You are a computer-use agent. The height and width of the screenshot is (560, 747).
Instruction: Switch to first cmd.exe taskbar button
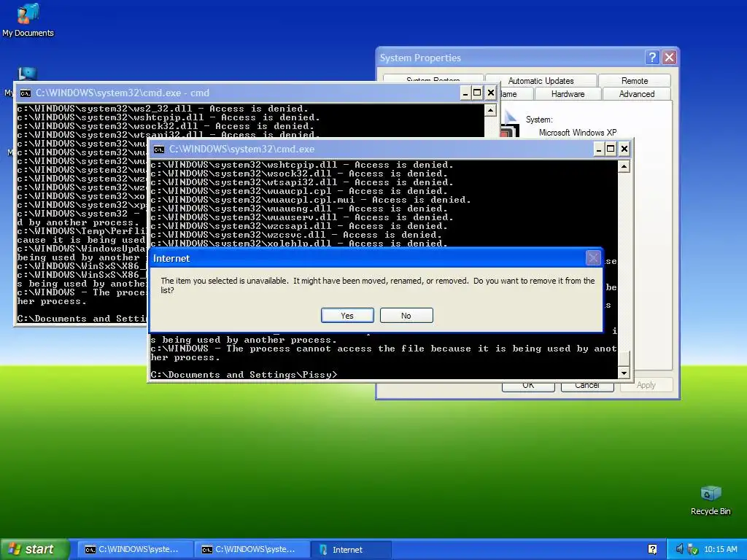click(x=135, y=550)
